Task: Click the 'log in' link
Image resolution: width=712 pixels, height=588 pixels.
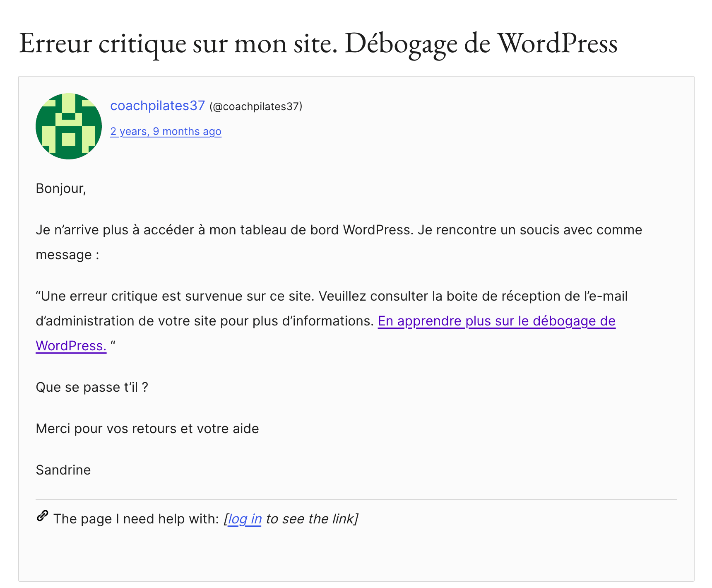Action: point(245,519)
